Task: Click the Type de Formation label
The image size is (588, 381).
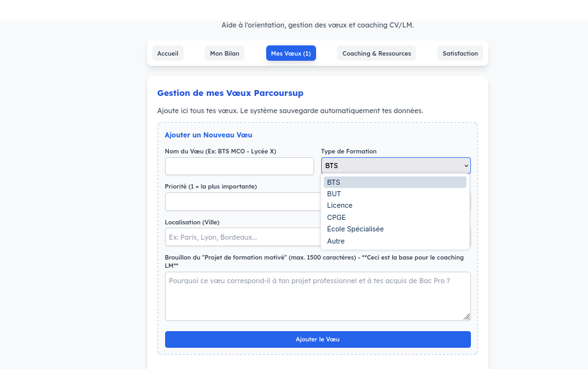Action: click(349, 152)
